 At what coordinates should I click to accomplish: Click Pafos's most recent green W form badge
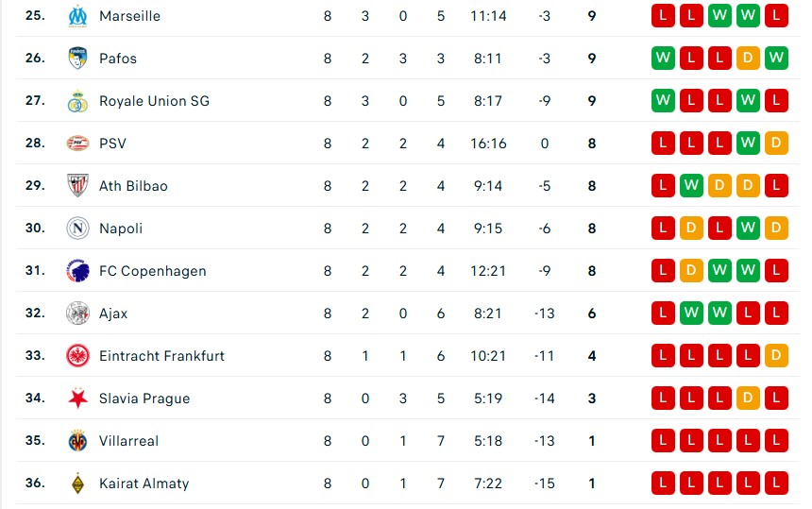pos(776,59)
